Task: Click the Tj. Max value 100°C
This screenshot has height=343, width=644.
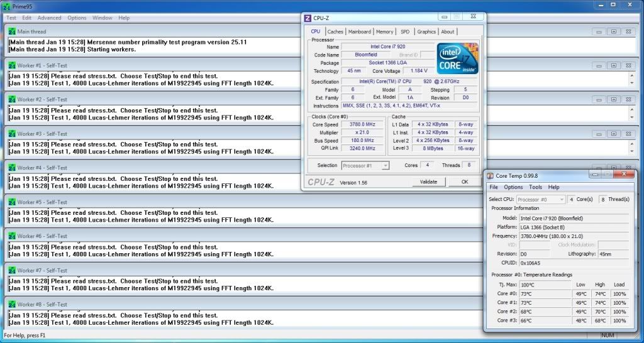Action: pos(545,285)
